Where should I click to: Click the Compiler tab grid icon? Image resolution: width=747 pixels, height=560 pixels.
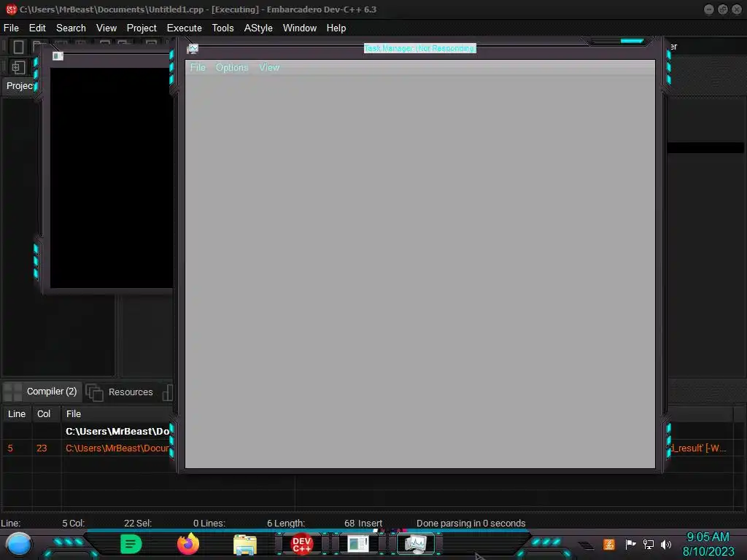[12, 392]
